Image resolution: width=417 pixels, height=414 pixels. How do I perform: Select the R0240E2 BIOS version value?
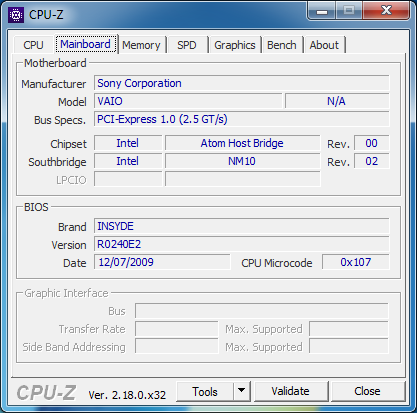242,244
